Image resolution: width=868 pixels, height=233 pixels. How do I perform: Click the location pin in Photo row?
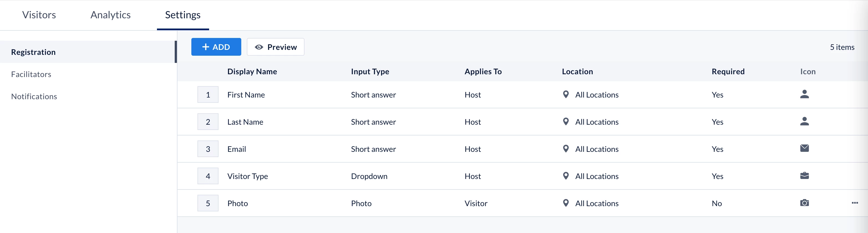pos(566,203)
